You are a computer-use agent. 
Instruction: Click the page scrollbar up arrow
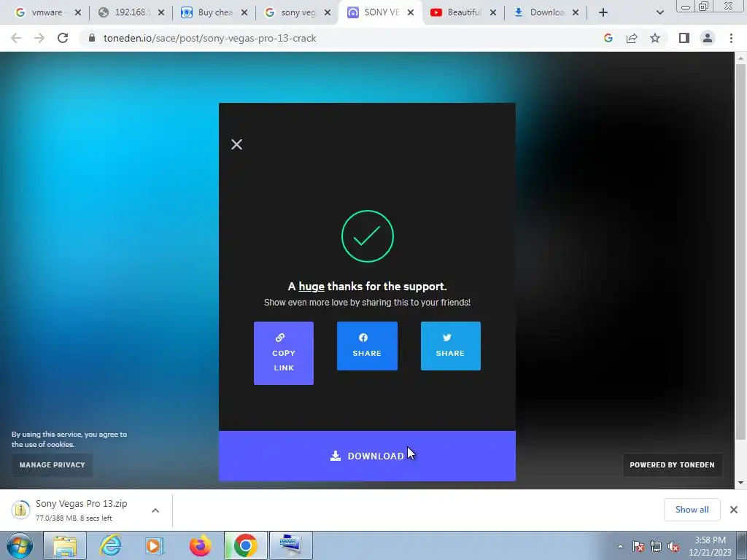point(740,58)
